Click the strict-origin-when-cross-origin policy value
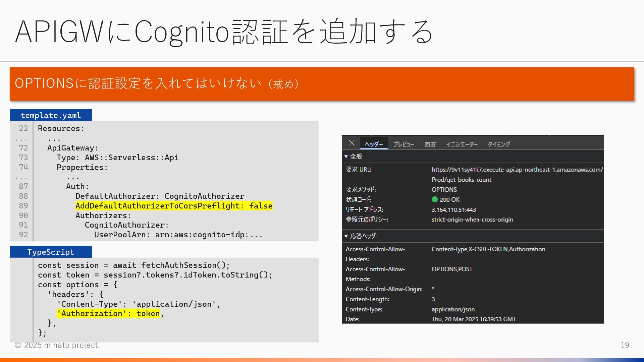The height and width of the screenshot is (362, 644). [x=472, y=220]
